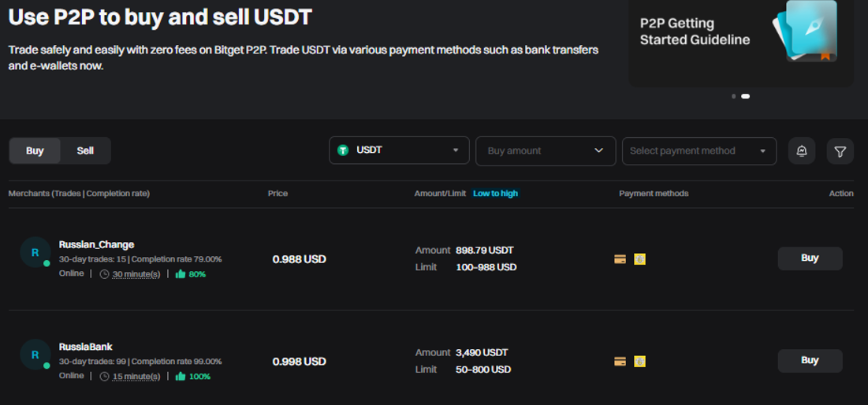Open the funnel filter icon
868x405 pixels.
pyautogui.click(x=840, y=151)
